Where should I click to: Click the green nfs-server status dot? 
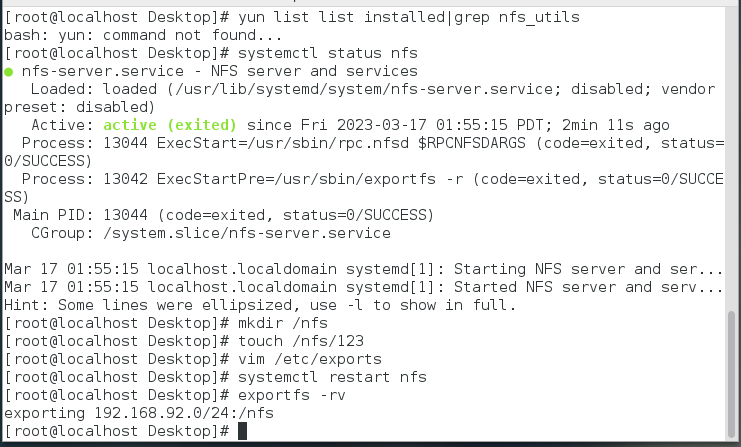[x=9, y=72]
